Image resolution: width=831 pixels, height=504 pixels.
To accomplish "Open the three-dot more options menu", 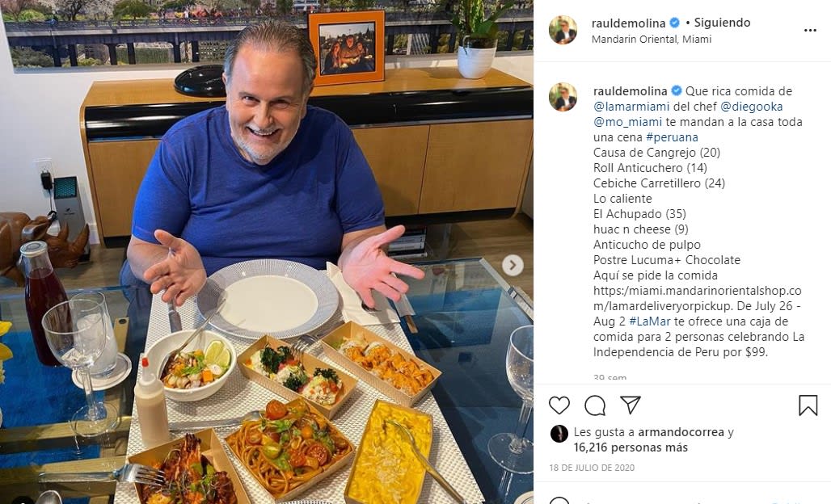I will coord(810,31).
